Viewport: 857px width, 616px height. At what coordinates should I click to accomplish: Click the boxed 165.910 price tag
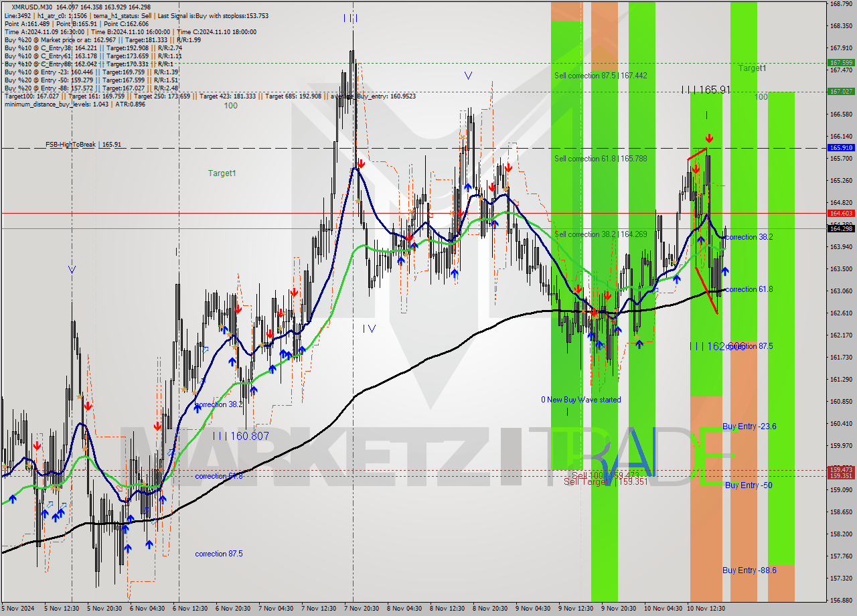(841, 147)
